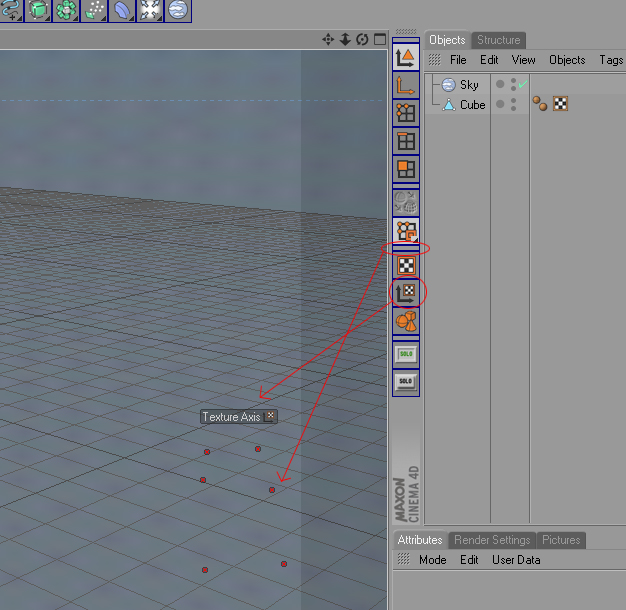Toggle the Sky's green enable checkmark
The image size is (626, 610).
523,84
